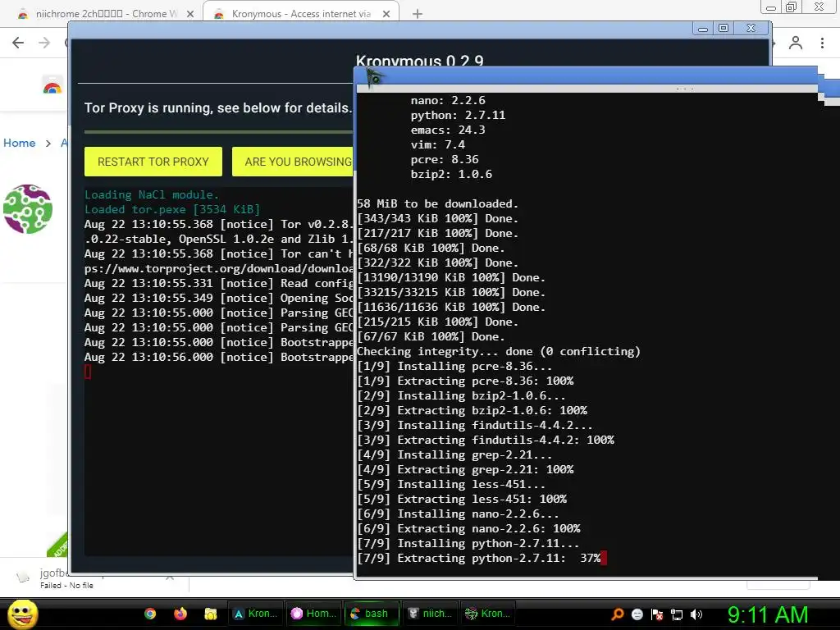Minimize the Chrome browser window

coord(771,7)
